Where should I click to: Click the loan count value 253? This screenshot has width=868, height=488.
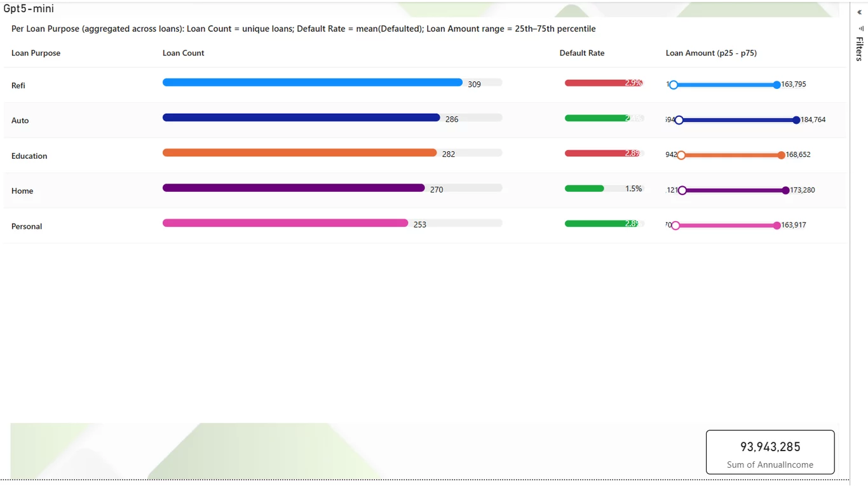(x=420, y=224)
